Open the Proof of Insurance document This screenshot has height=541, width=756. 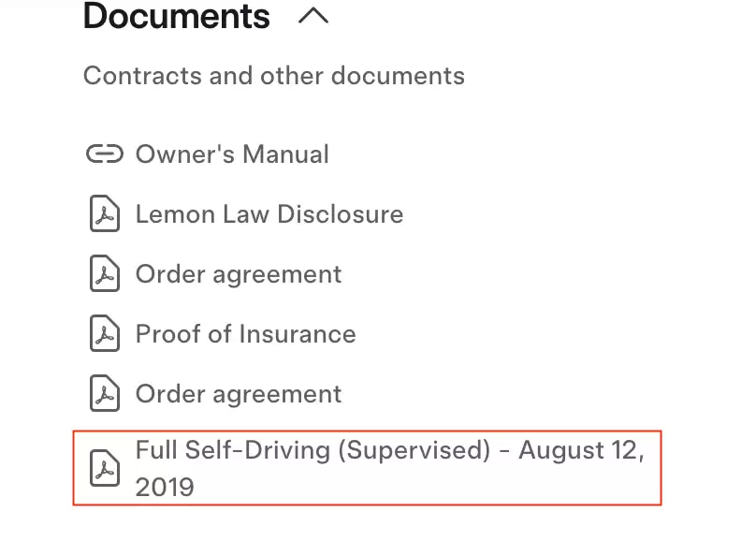(x=245, y=333)
